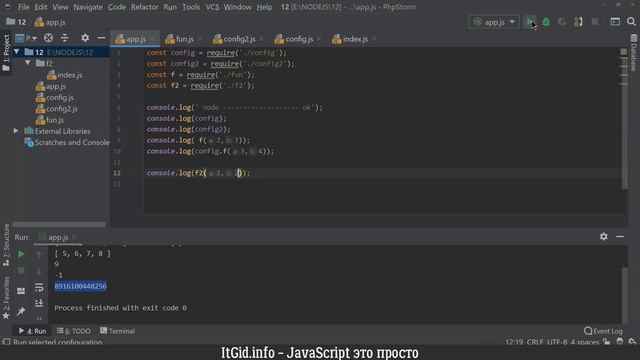Select fun.js in project tree
This screenshot has height=360, width=640.
(x=50, y=120)
